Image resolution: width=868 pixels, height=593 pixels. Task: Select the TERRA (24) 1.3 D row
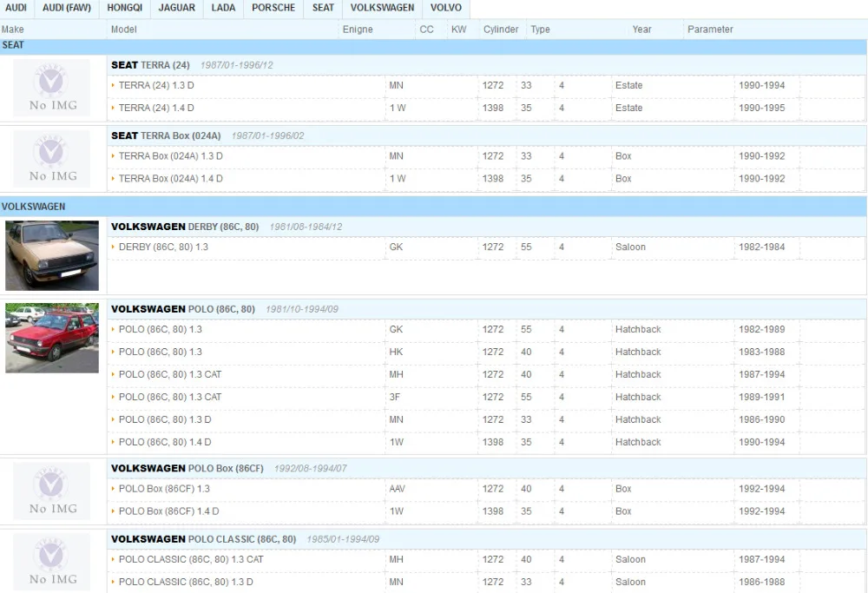[156, 85]
